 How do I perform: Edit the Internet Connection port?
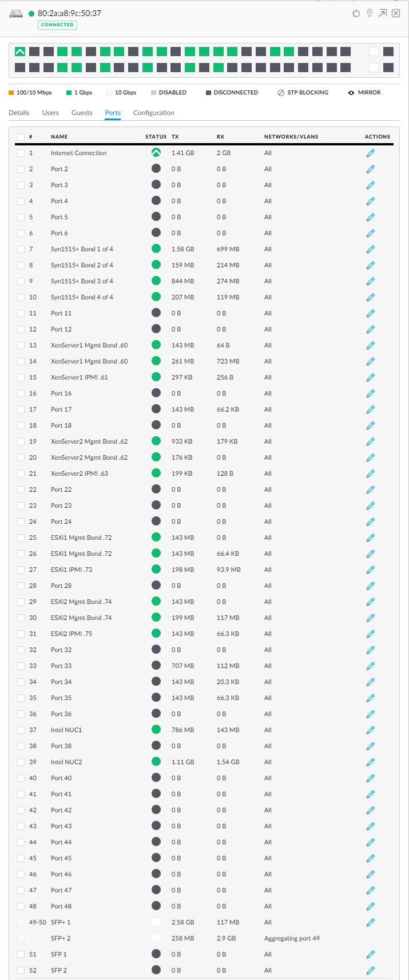(x=370, y=153)
